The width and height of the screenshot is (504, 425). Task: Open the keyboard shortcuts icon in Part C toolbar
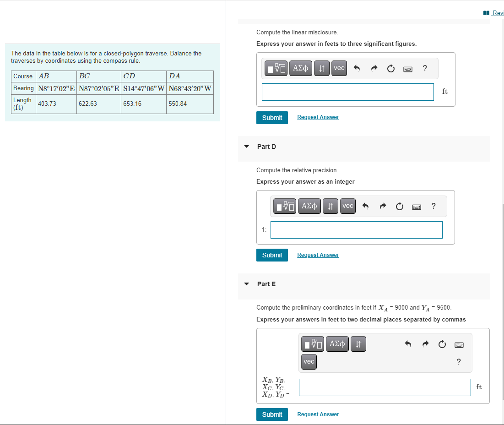point(407,68)
